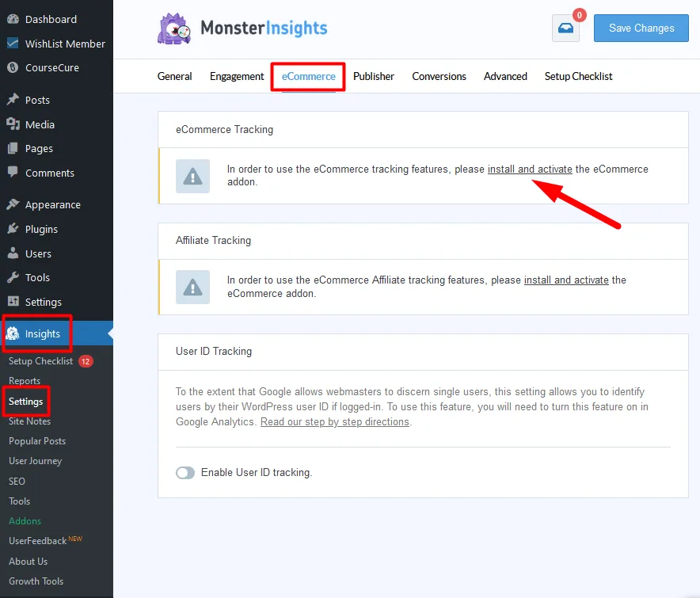Click install and activate link under eCommerce Tracking
700x598 pixels.
530,169
